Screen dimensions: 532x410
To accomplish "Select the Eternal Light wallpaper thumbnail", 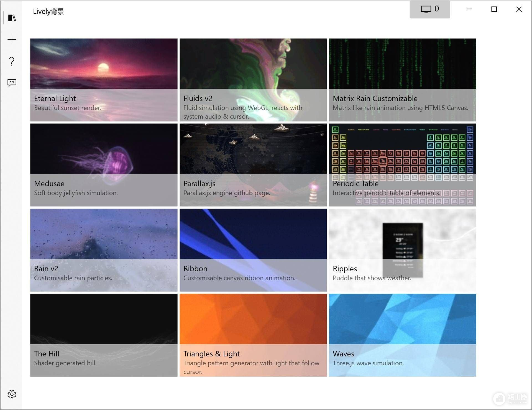I will click(104, 80).
